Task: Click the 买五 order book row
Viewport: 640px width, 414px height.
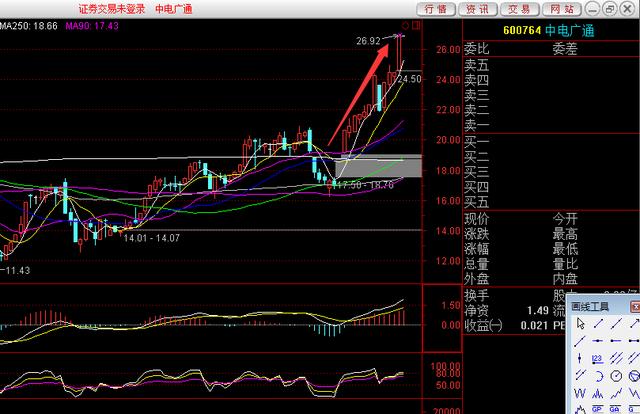Action: [x=551, y=202]
